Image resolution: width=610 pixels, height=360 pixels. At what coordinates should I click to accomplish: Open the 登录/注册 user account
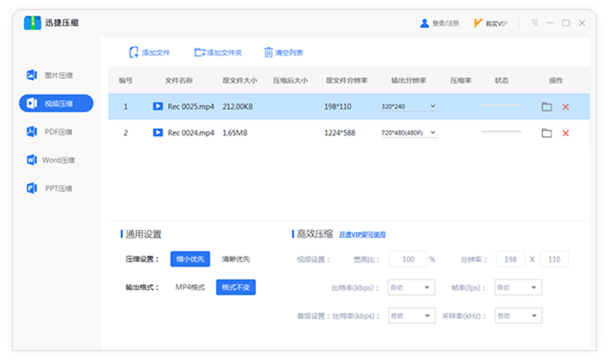click(x=440, y=23)
